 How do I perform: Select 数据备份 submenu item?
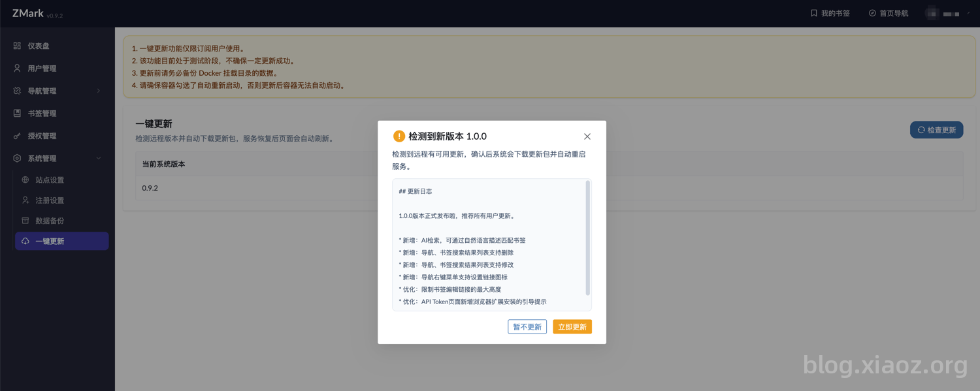[61, 221]
